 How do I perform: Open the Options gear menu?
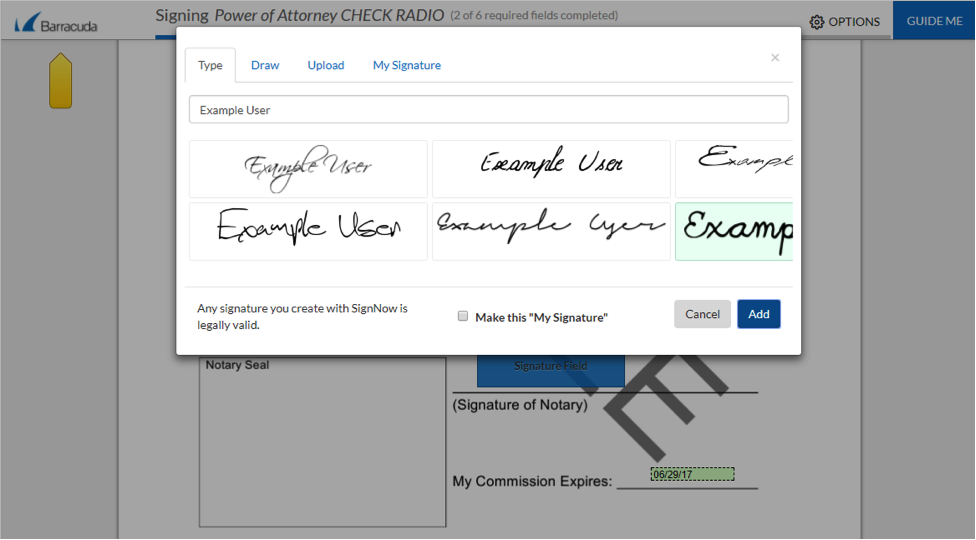tap(844, 21)
